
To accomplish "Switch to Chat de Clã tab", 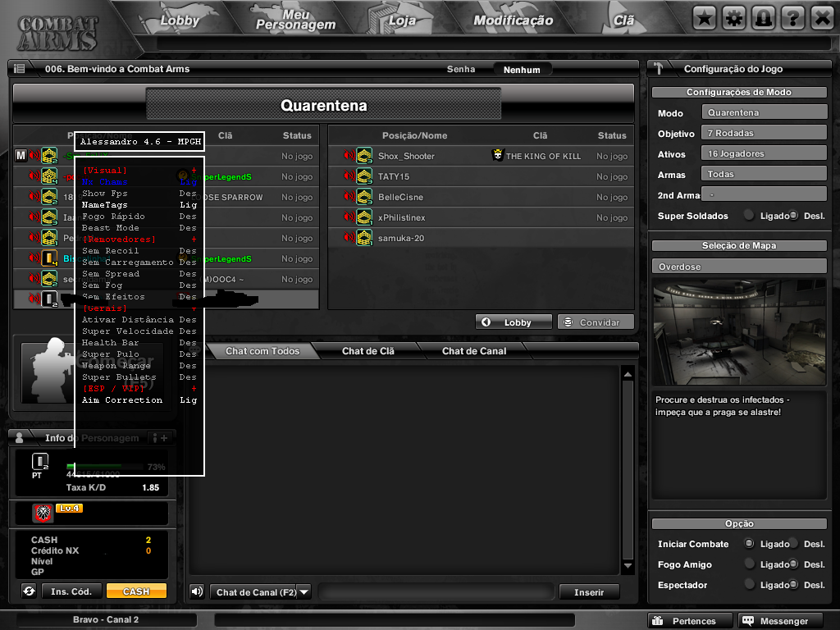I will pyautogui.click(x=368, y=351).
